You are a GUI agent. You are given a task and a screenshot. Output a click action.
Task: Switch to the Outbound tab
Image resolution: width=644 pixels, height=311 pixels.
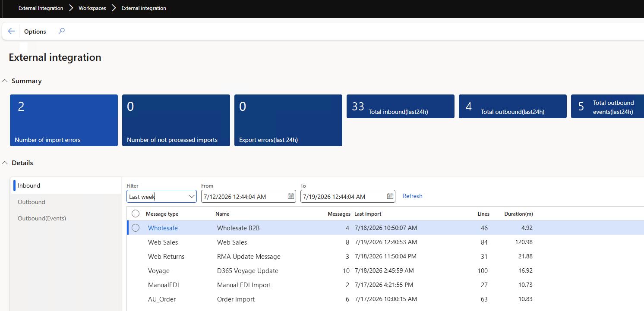[x=66, y=202]
